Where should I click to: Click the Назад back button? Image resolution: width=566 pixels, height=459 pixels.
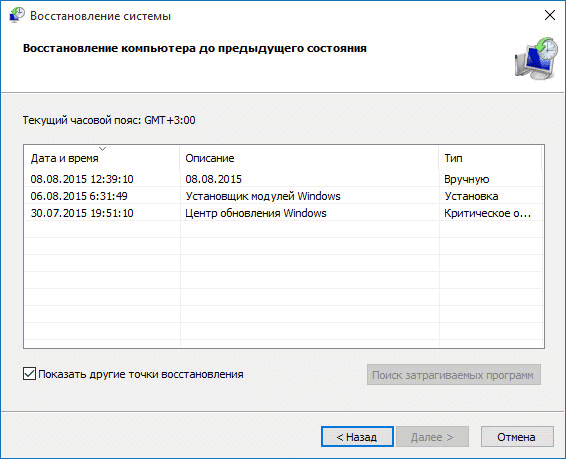tap(357, 437)
